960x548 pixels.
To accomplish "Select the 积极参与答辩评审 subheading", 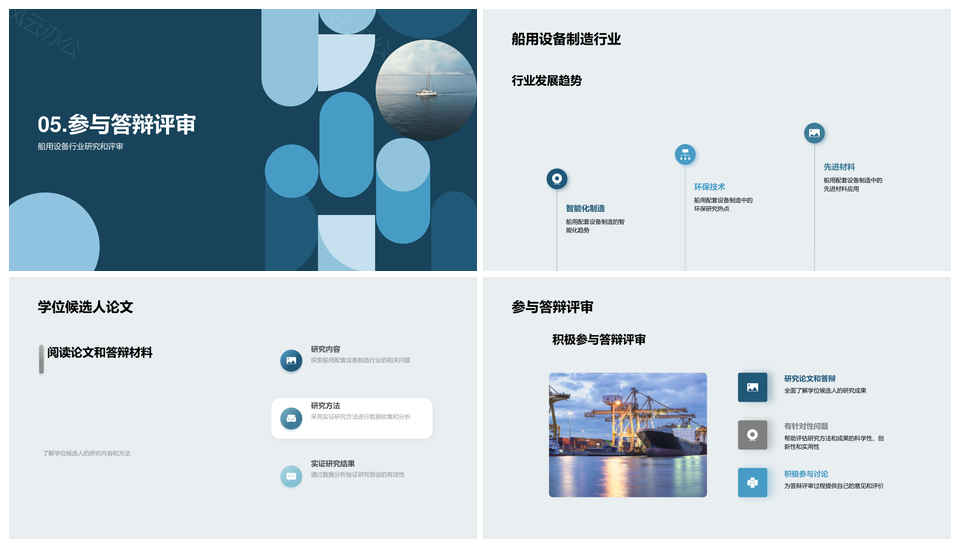I will pos(599,340).
